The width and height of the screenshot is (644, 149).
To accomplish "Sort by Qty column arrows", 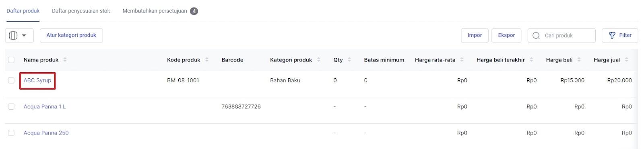I will [349, 59].
